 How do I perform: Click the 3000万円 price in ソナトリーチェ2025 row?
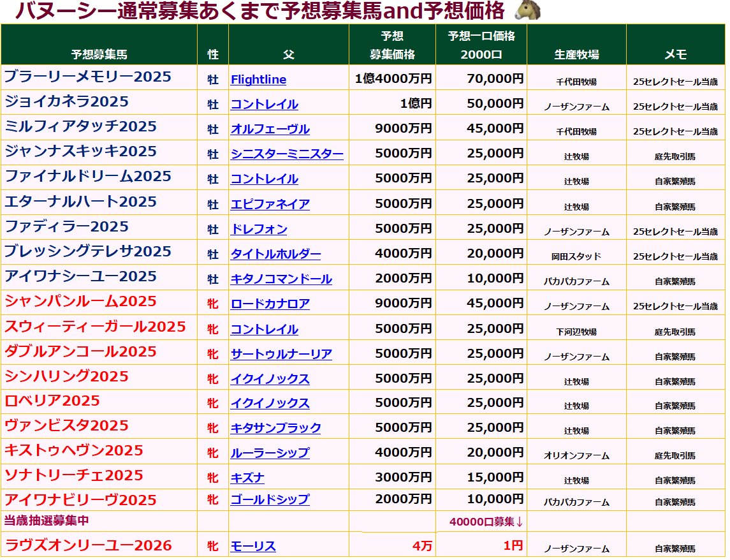click(404, 478)
